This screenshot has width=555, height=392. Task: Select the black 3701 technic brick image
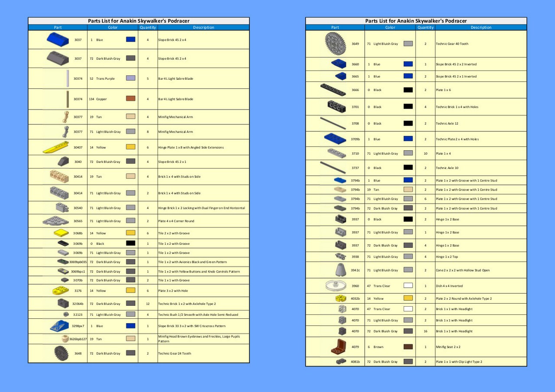point(337,107)
